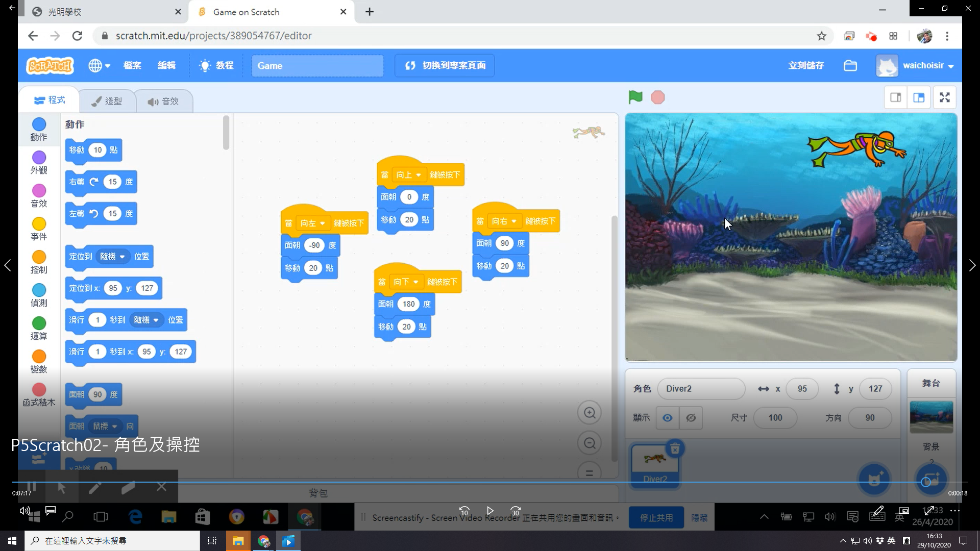Open the 向下 key dropdown in script

[x=406, y=282]
